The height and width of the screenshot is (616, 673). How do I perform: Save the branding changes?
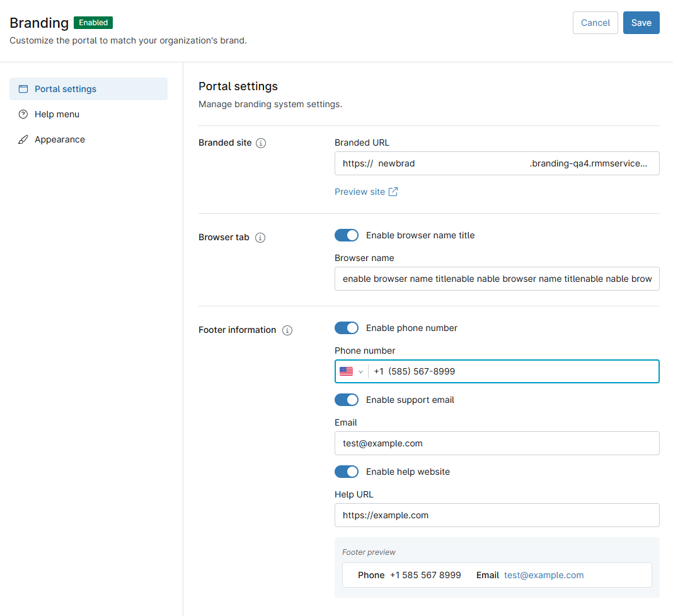641,23
